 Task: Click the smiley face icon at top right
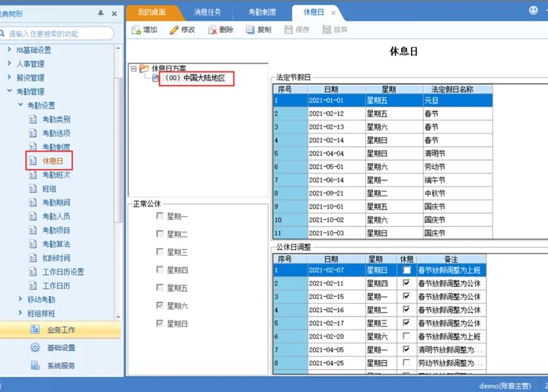(x=534, y=11)
